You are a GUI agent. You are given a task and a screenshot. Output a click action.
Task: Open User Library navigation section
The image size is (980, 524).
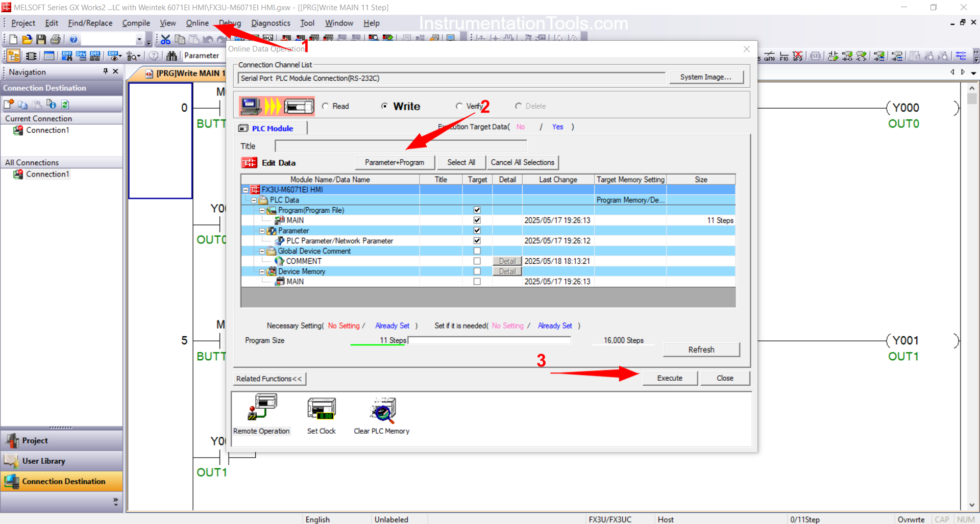[61, 461]
